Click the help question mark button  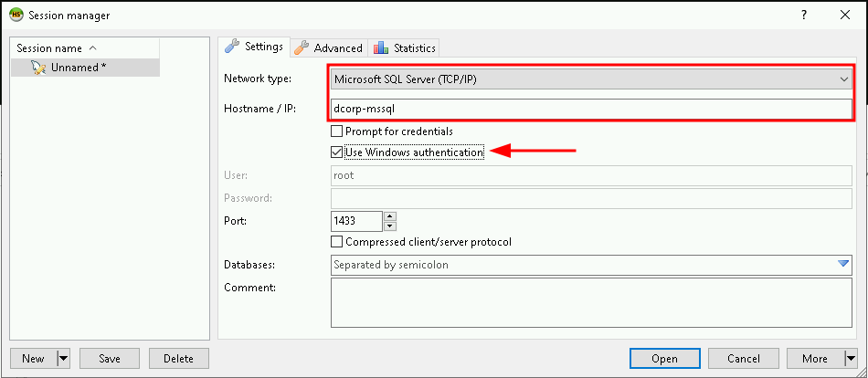(804, 15)
